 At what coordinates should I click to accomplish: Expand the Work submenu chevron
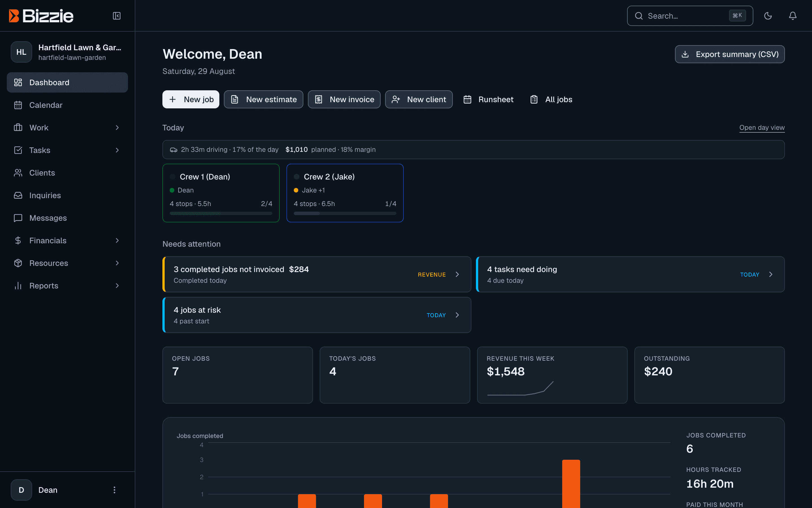tap(117, 128)
